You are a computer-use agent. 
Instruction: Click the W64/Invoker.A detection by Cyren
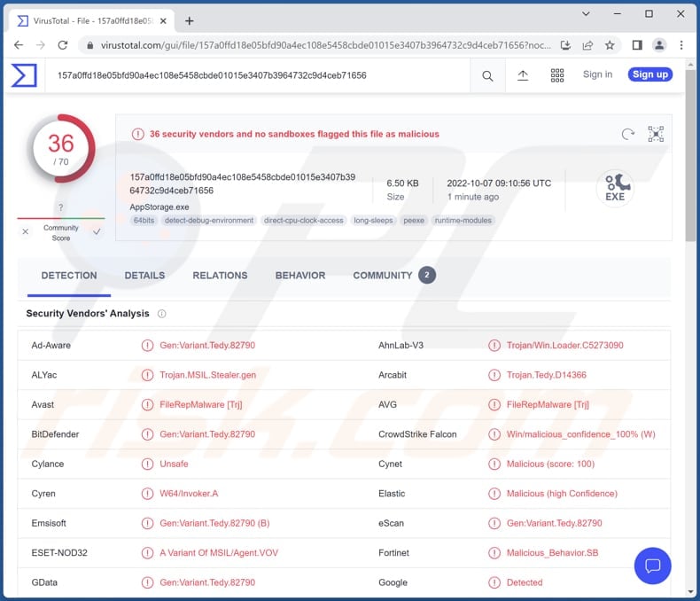[x=189, y=494]
